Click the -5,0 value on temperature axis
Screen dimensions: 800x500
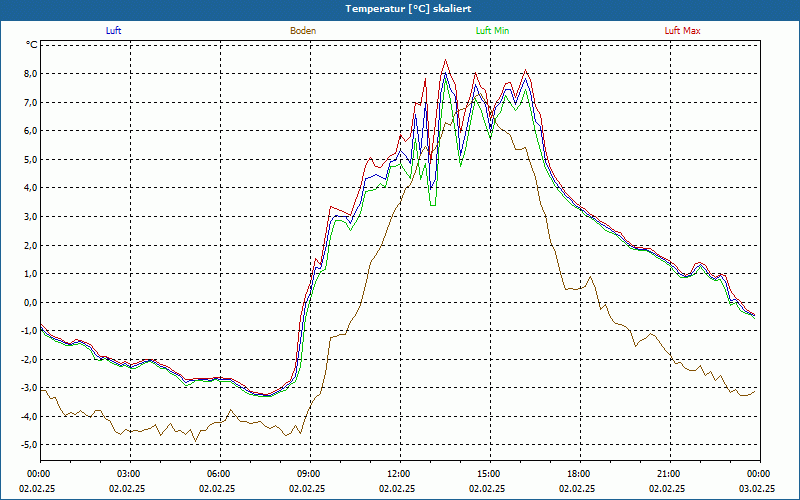[29, 444]
